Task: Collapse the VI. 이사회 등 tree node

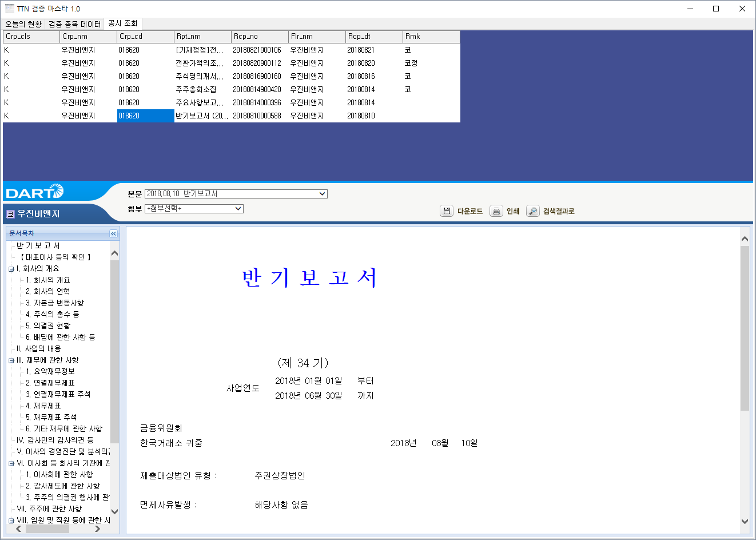Action: (11, 463)
